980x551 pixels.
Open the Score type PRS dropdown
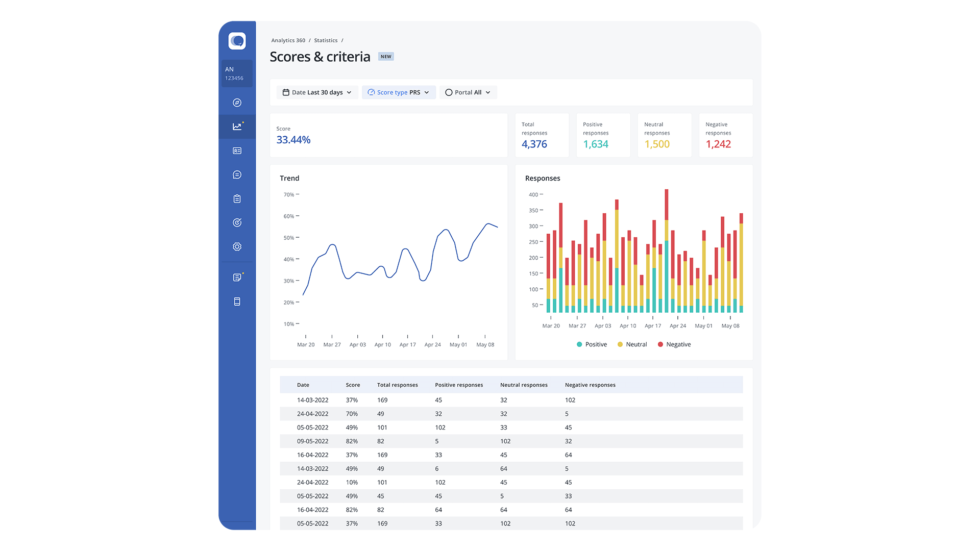click(399, 92)
